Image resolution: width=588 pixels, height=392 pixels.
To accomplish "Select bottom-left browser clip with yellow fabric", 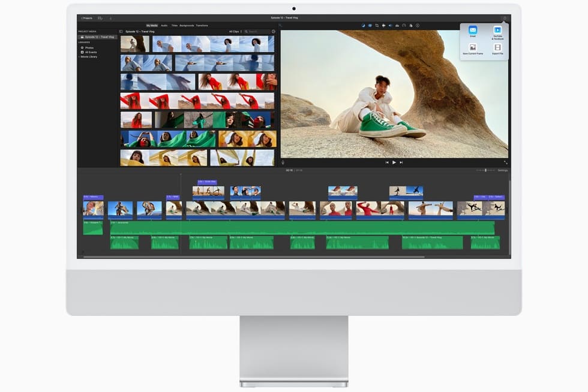I will 163,158.
